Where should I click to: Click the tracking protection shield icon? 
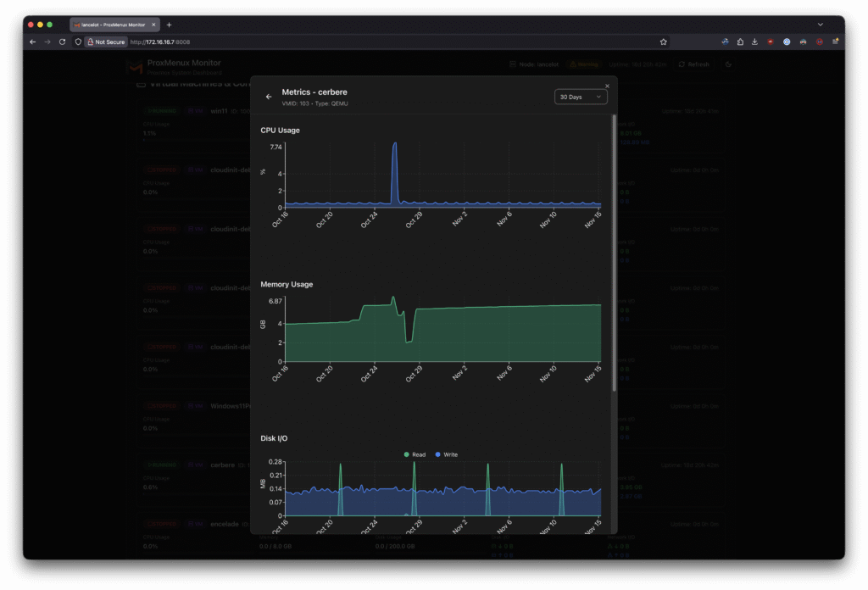(78, 42)
